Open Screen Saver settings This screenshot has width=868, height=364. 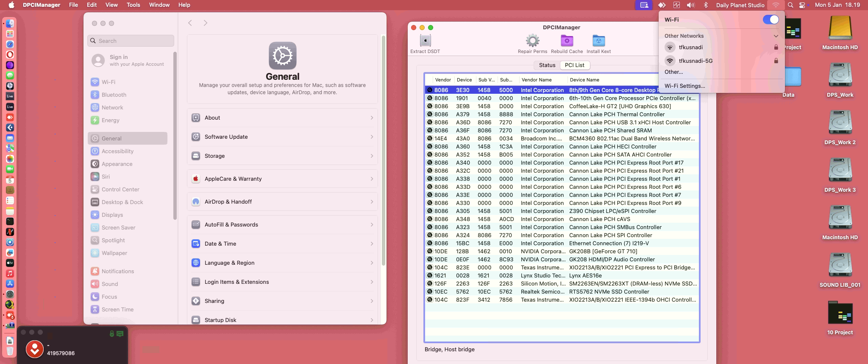[x=128, y=227]
